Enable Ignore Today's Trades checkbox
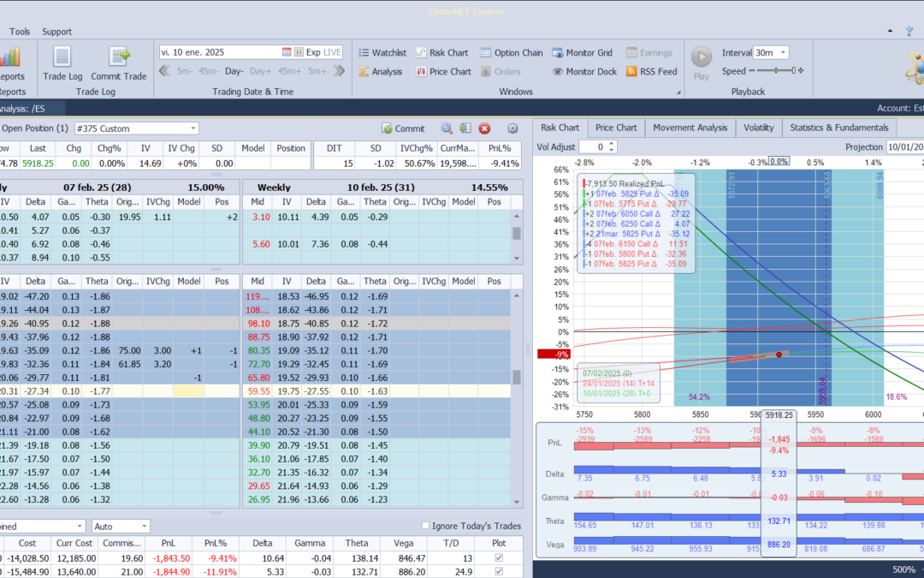 click(427, 526)
